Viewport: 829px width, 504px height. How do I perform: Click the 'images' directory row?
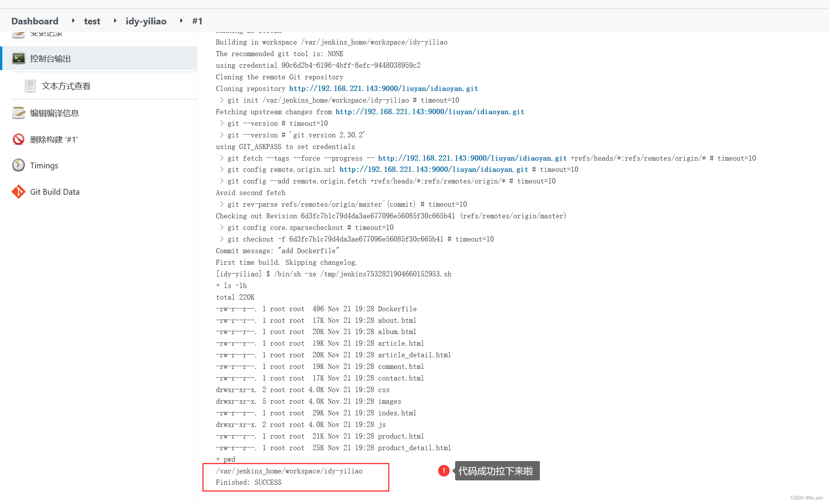pos(308,401)
